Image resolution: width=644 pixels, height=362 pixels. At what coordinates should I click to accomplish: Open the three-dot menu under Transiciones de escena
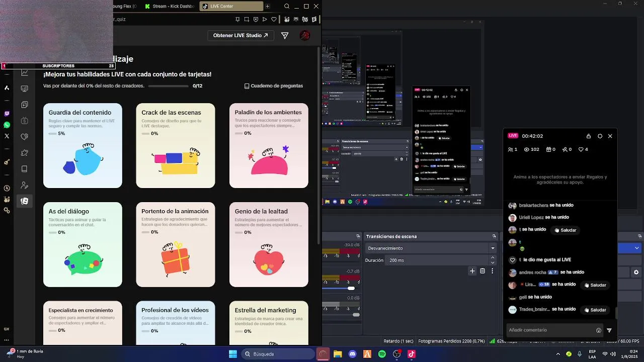[x=492, y=271]
